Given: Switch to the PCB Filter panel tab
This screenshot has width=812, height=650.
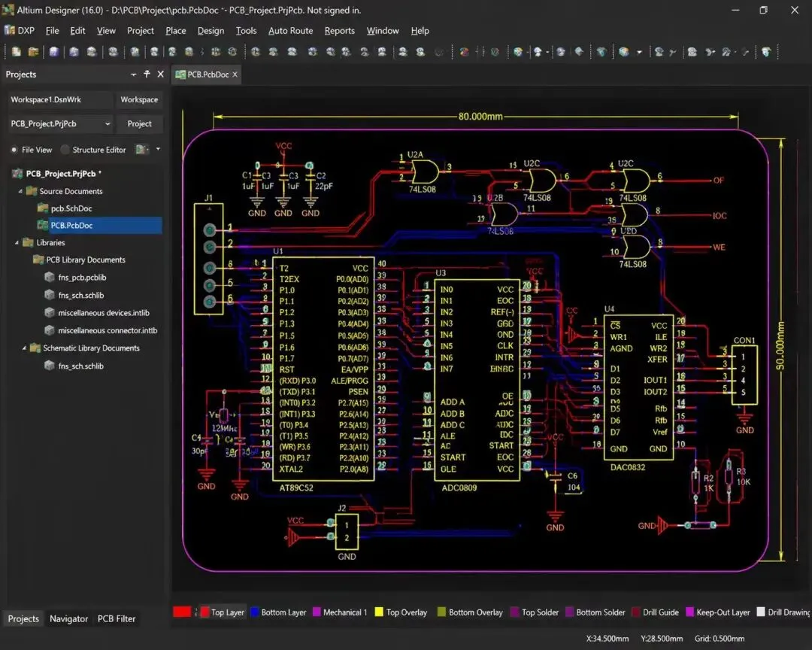Looking at the screenshot, I should (x=117, y=618).
